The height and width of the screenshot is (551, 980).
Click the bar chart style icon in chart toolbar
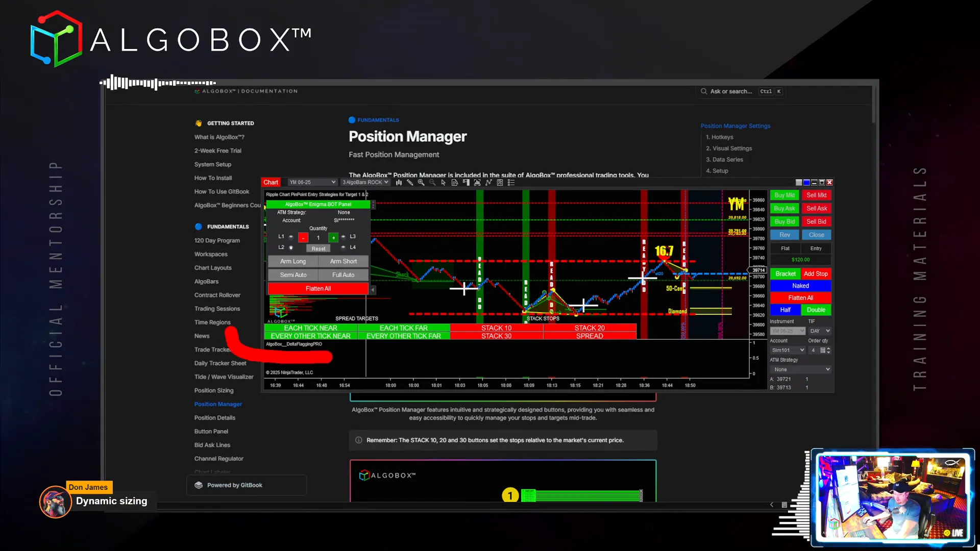399,182
